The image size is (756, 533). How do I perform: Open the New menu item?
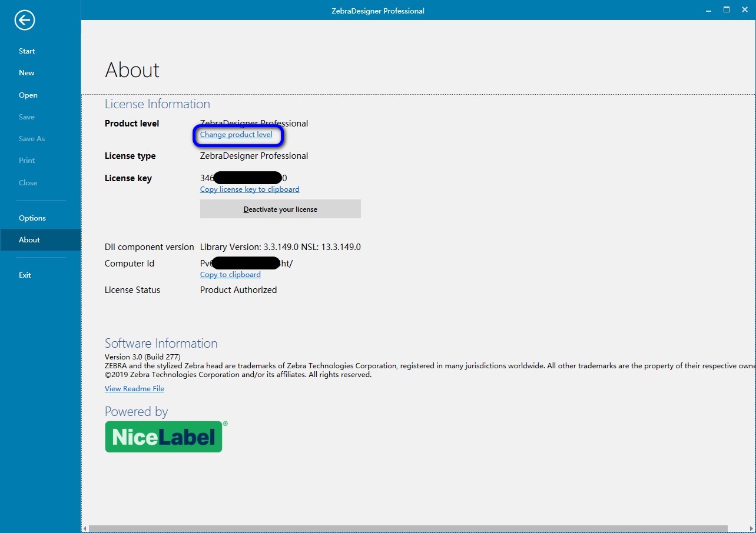pos(26,72)
